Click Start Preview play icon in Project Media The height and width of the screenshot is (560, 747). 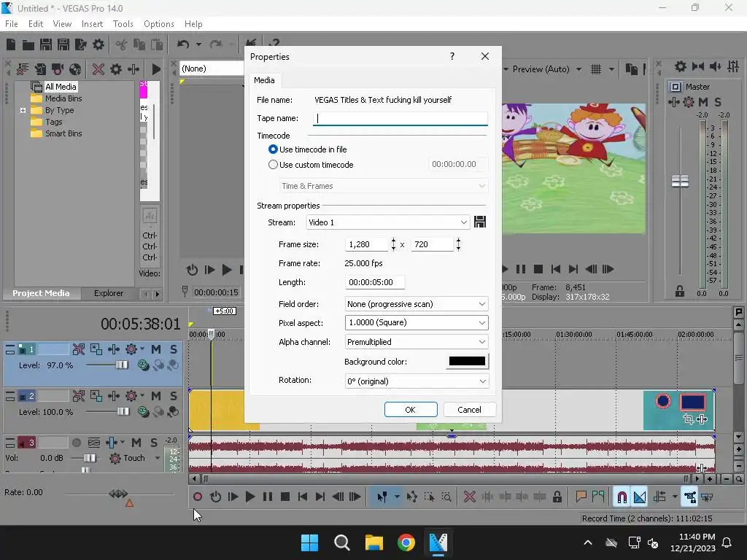[156, 69]
